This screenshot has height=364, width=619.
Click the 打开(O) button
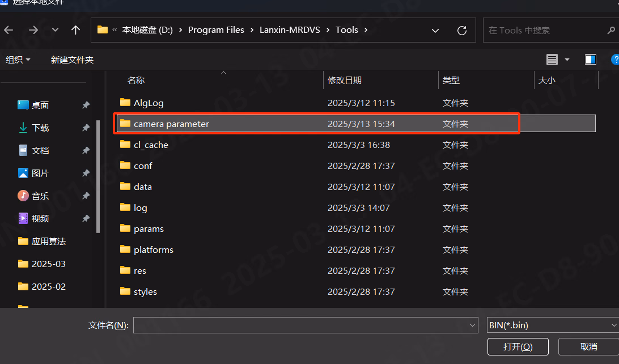(x=518, y=346)
